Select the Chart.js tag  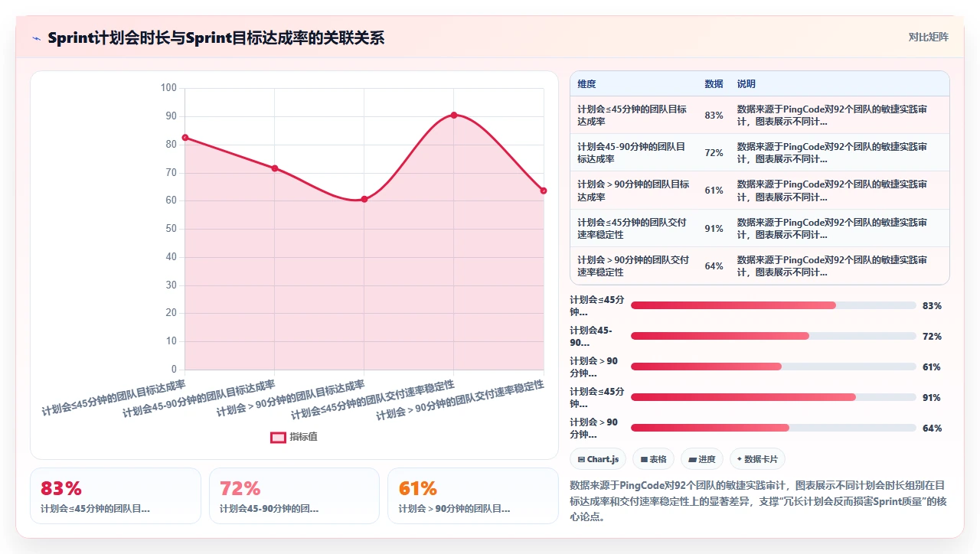point(598,459)
